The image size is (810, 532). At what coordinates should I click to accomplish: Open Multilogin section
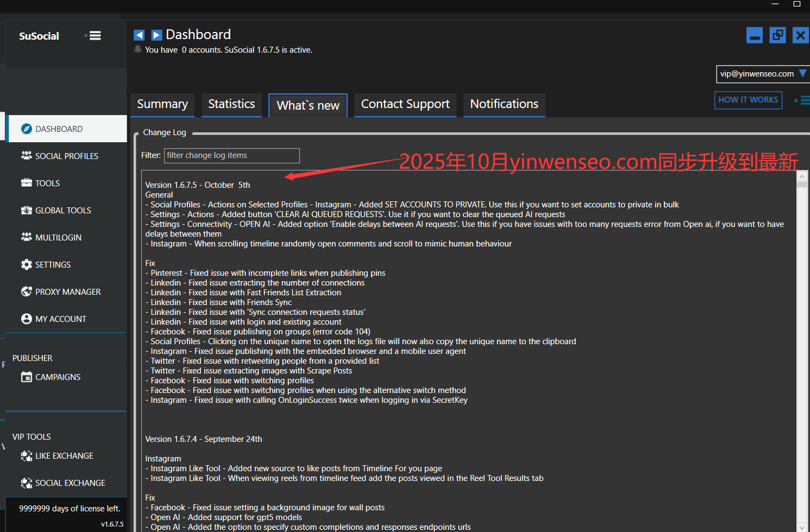pos(58,237)
